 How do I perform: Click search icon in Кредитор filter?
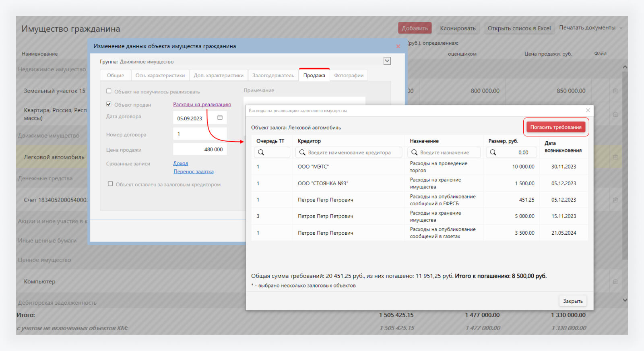pyautogui.click(x=302, y=153)
